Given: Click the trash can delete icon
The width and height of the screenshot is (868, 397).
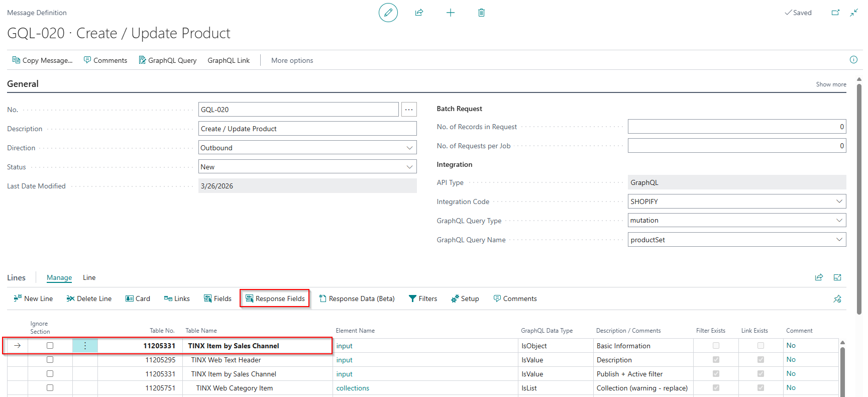Looking at the screenshot, I should click(x=481, y=13).
